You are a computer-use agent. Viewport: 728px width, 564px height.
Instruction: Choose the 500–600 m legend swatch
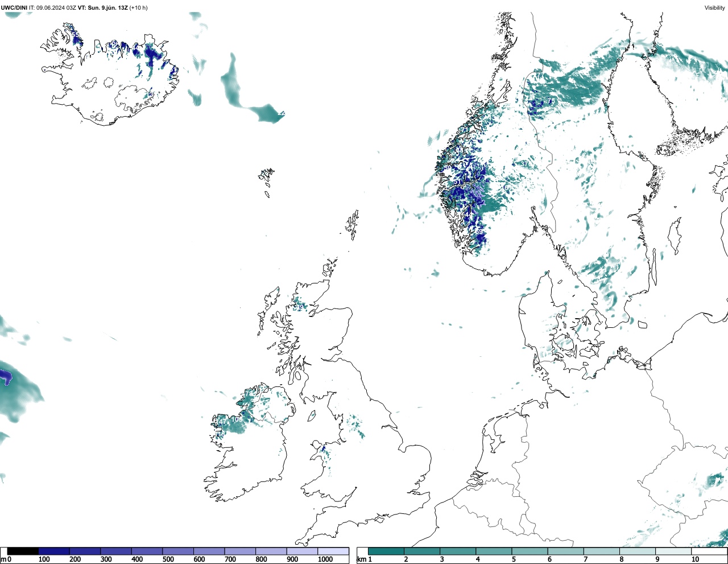[178, 551]
